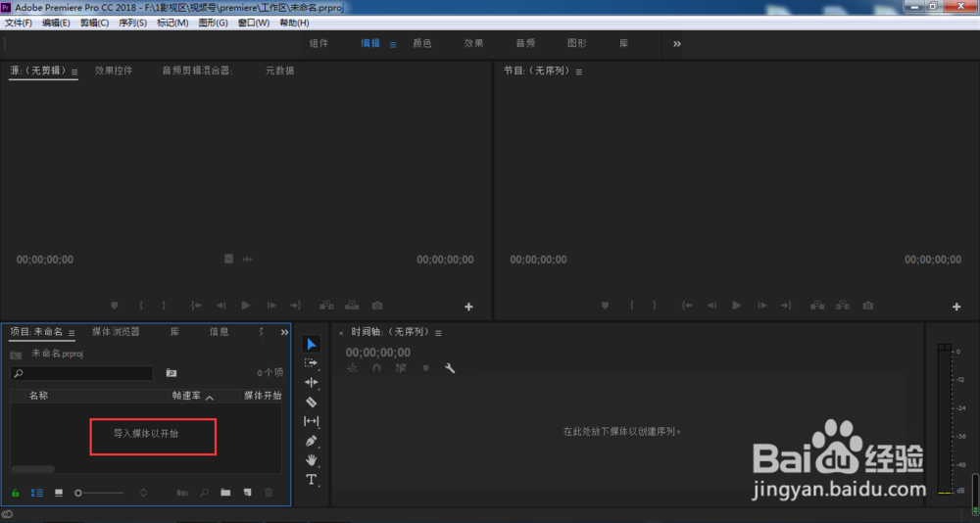Toggle Drag Video Only icon in Source monitor
This screenshot has width=980, height=523.
(x=228, y=259)
